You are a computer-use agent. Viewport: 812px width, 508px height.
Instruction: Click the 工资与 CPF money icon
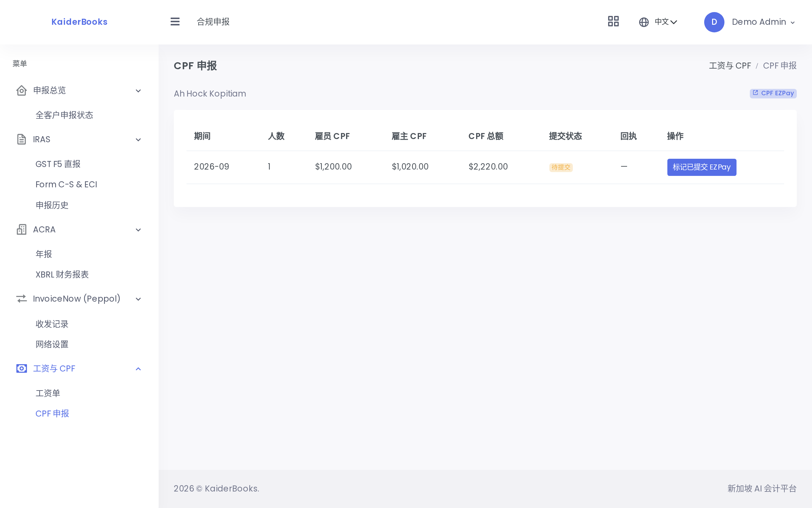pyautogui.click(x=22, y=369)
